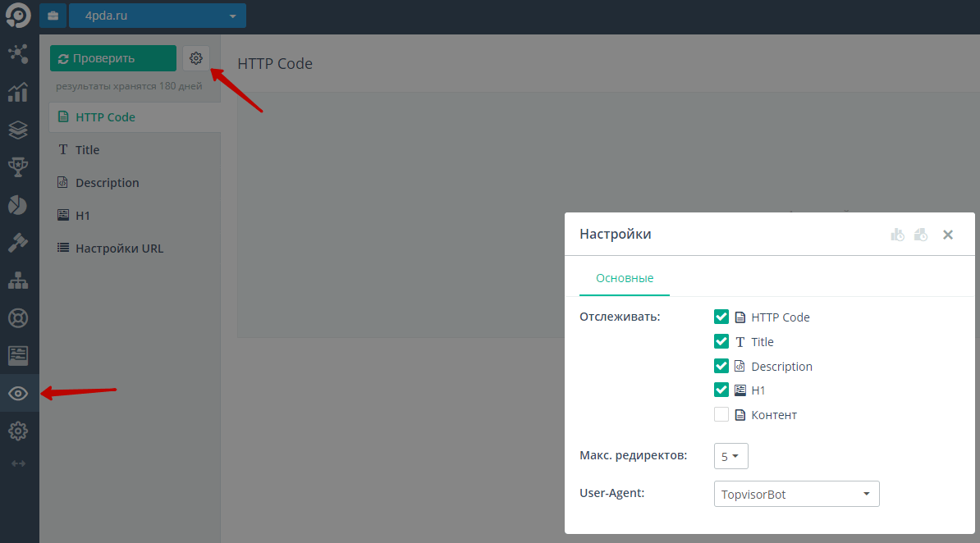The height and width of the screenshot is (543, 980).
Task: Click the 'результаты хранятся 180 дней' text
Action: pyautogui.click(x=129, y=86)
